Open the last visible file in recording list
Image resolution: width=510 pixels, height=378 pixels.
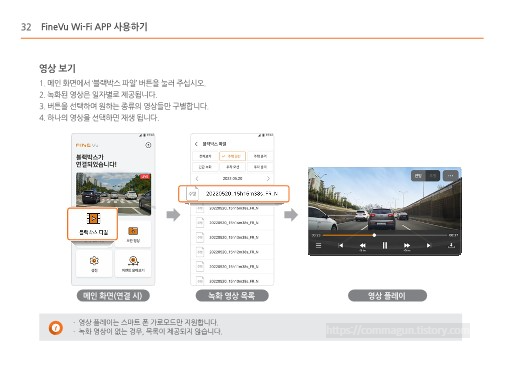click(232, 281)
